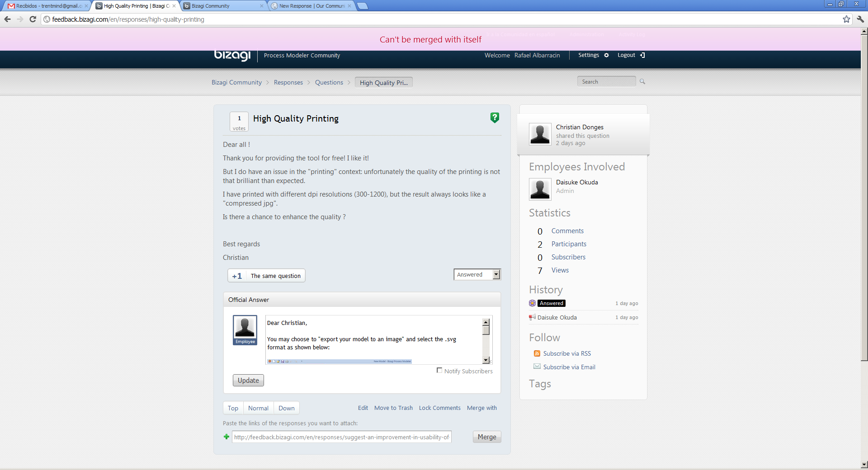The image size is (868, 470).
Task: Enable Notify Subscribers checkbox
Action: point(439,371)
